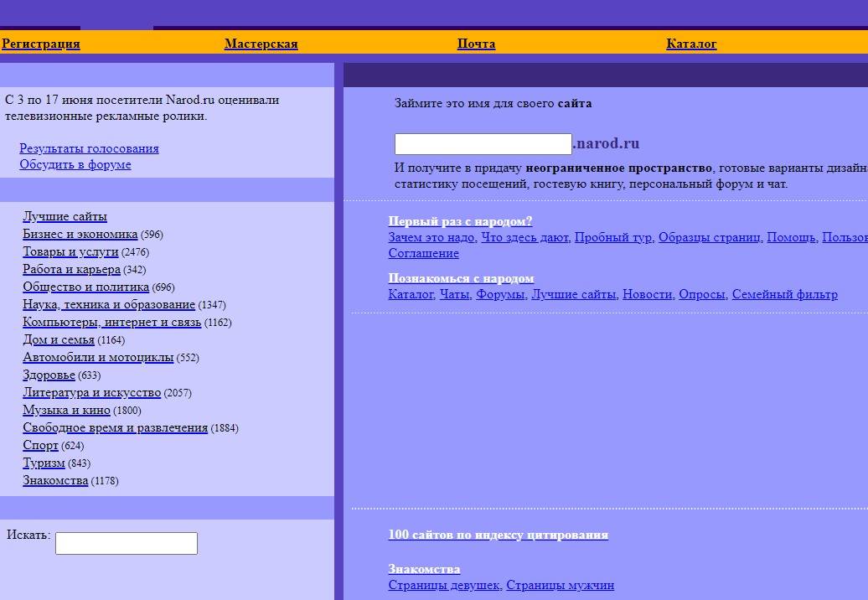Click the site name input before .narod.ru
Viewport: 868px width, 600px height.
coord(483,144)
